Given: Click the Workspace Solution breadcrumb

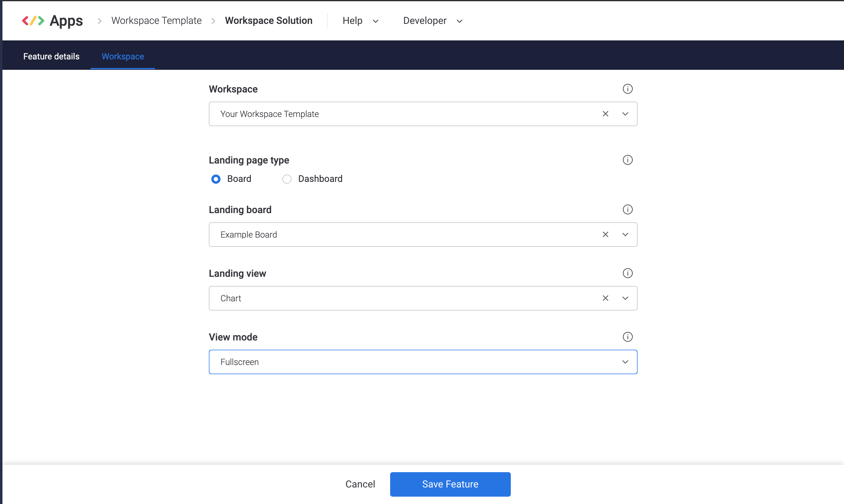Looking at the screenshot, I should click(269, 21).
